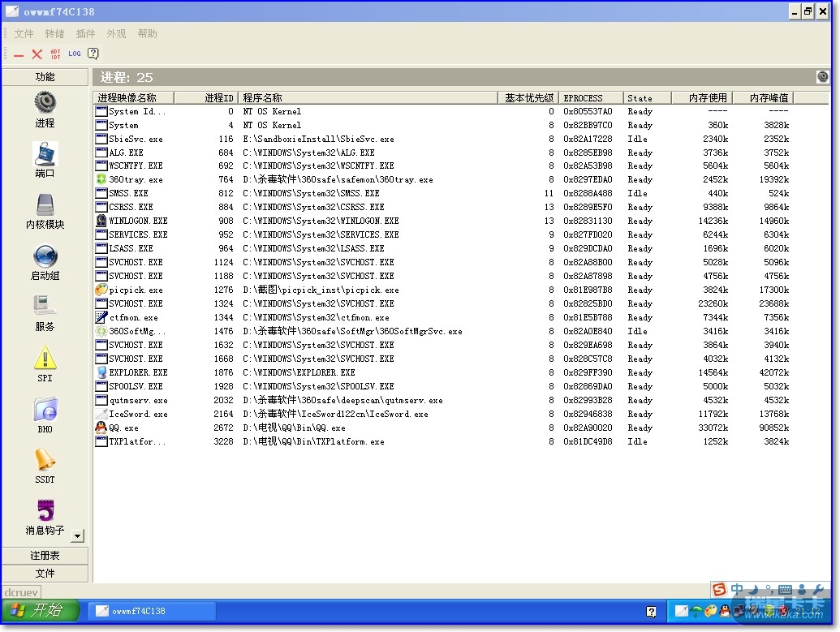Click the red minus toolbar icon
The height and width of the screenshot is (632, 840).
click(x=19, y=54)
